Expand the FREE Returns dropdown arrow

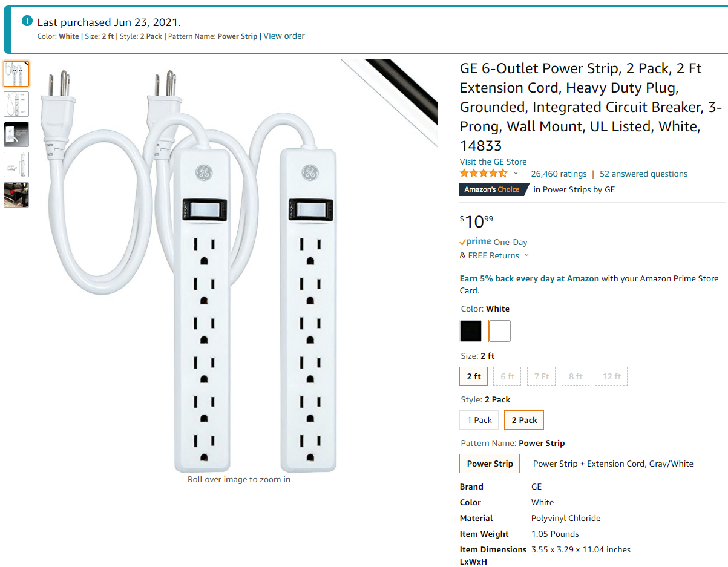pos(526,255)
